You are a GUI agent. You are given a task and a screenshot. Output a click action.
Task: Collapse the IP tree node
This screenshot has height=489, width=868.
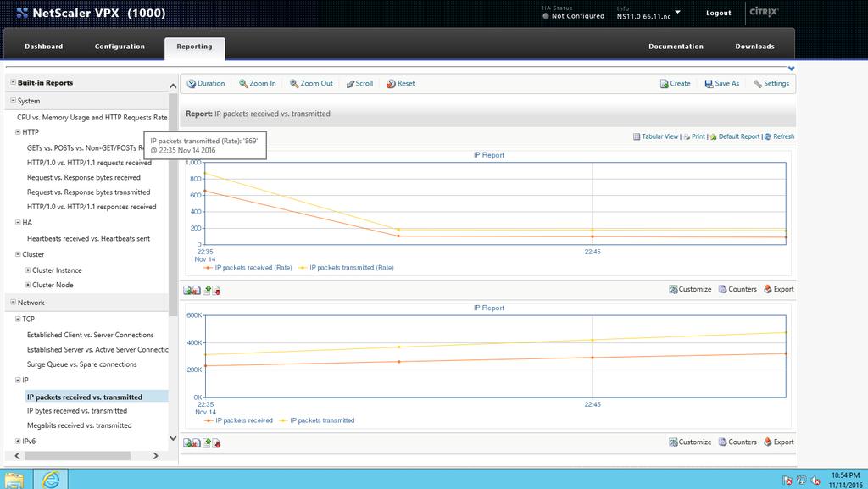pyautogui.click(x=18, y=380)
